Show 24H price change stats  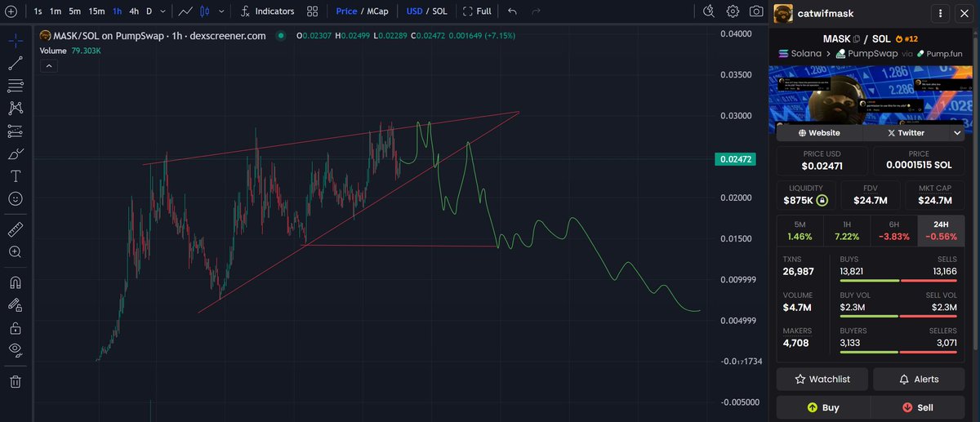942,230
